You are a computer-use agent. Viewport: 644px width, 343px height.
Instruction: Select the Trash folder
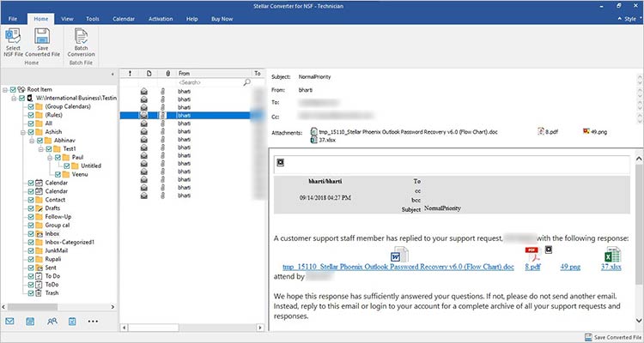pos(52,293)
